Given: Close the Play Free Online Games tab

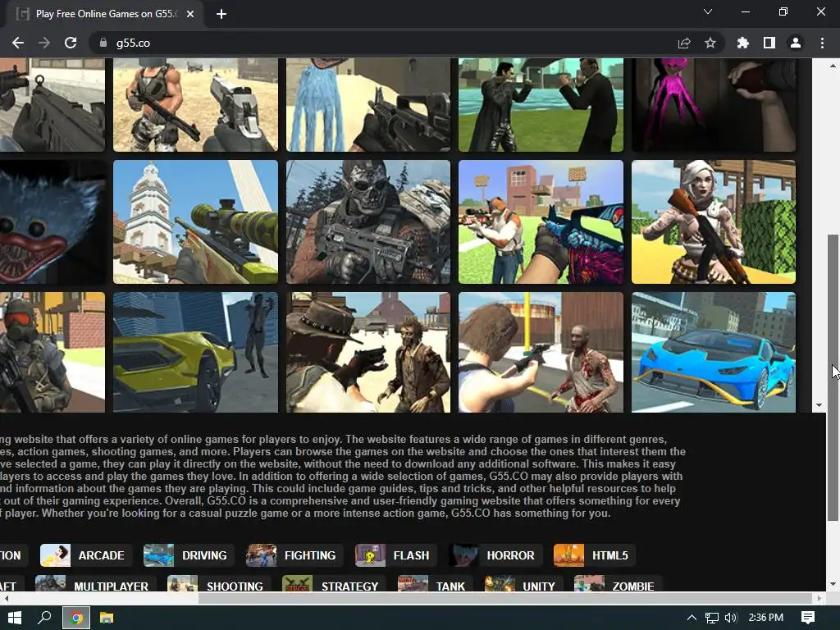Looking at the screenshot, I should click(190, 14).
